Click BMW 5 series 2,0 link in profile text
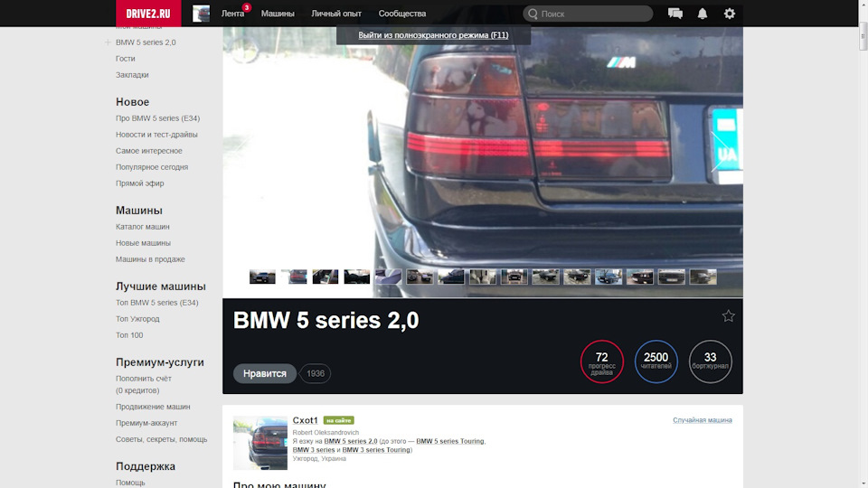Image resolution: width=868 pixels, height=488 pixels. pos(351,441)
